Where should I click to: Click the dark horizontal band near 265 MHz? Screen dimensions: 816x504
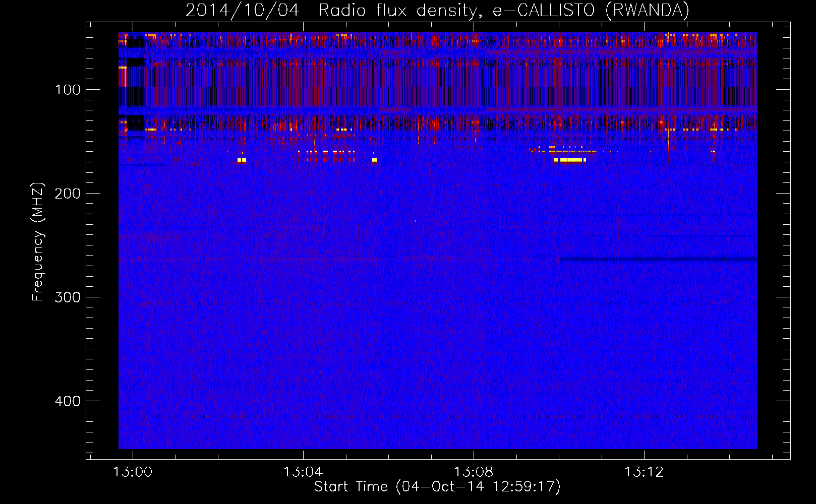tap(658, 260)
